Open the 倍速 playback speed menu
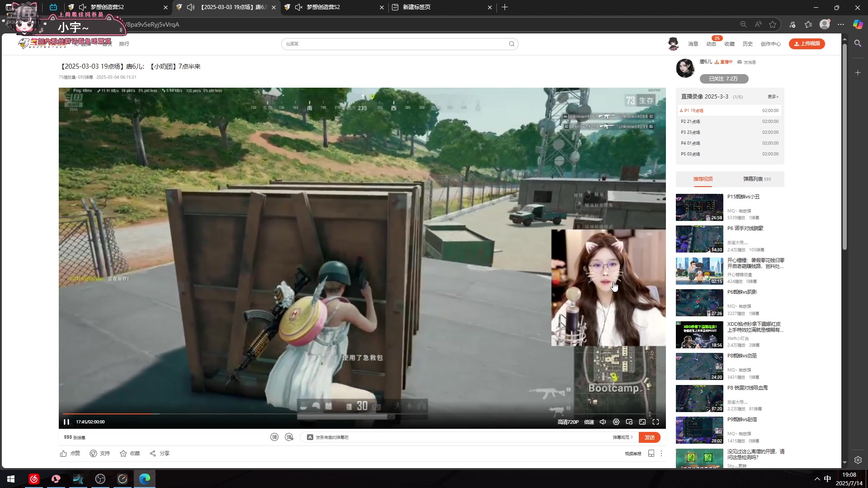The height and width of the screenshot is (488, 868). 589,422
